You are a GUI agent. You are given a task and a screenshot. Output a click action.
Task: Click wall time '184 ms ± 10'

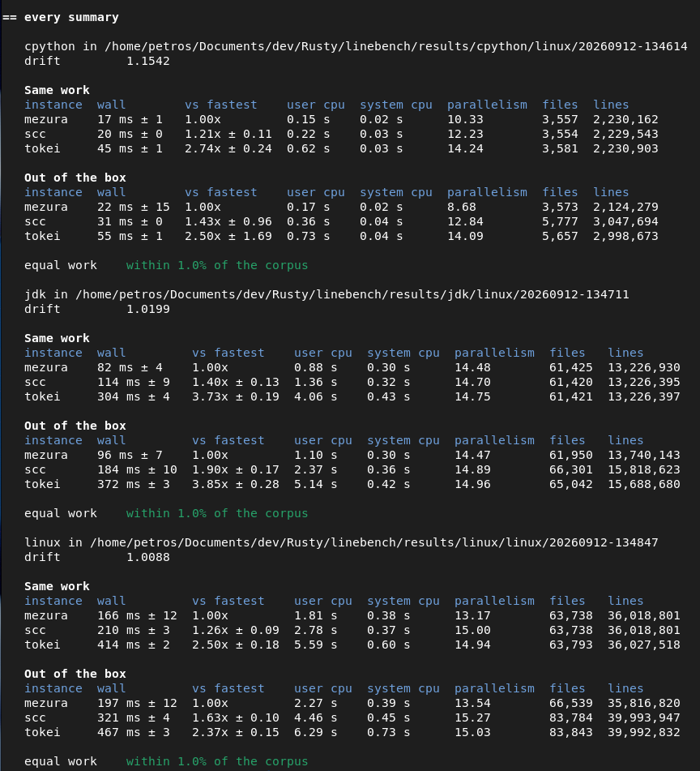coord(137,469)
